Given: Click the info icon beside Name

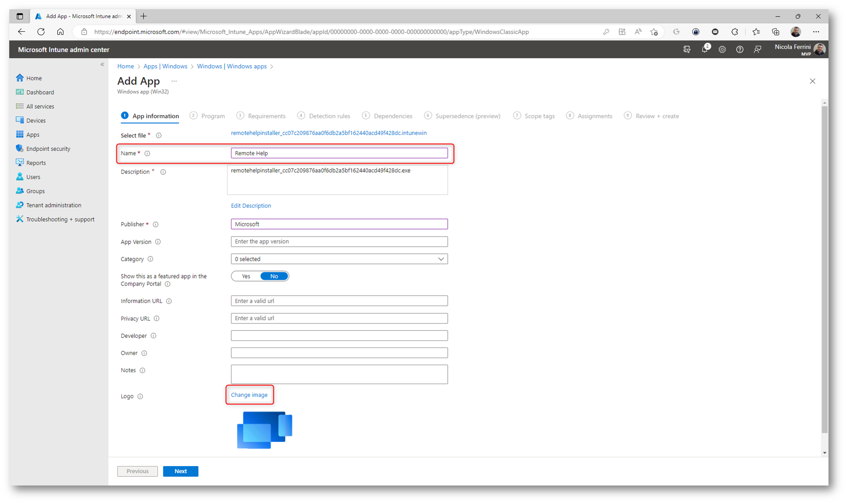Looking at the screenshot, I should click(x=148, y=154).
